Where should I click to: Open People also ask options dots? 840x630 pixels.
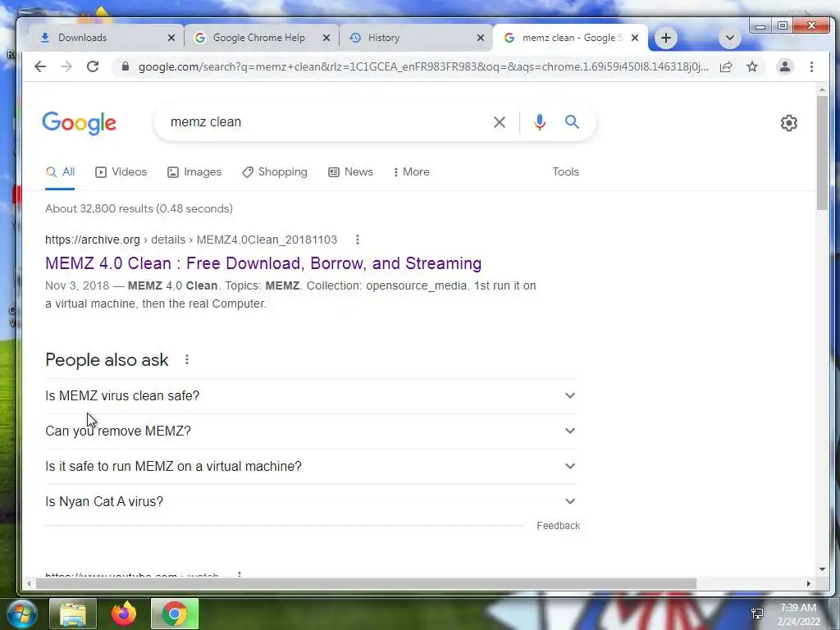point(187,359)
